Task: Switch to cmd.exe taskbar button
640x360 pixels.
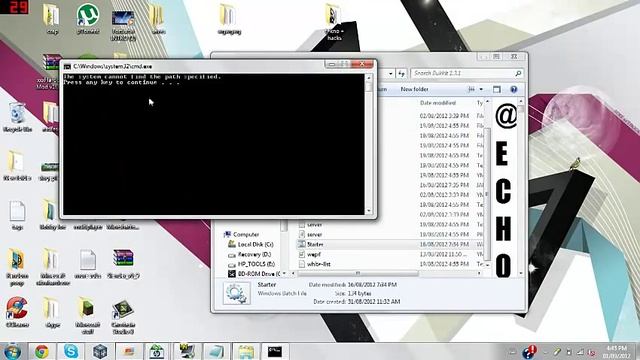Action: click(x=275, y=351)
